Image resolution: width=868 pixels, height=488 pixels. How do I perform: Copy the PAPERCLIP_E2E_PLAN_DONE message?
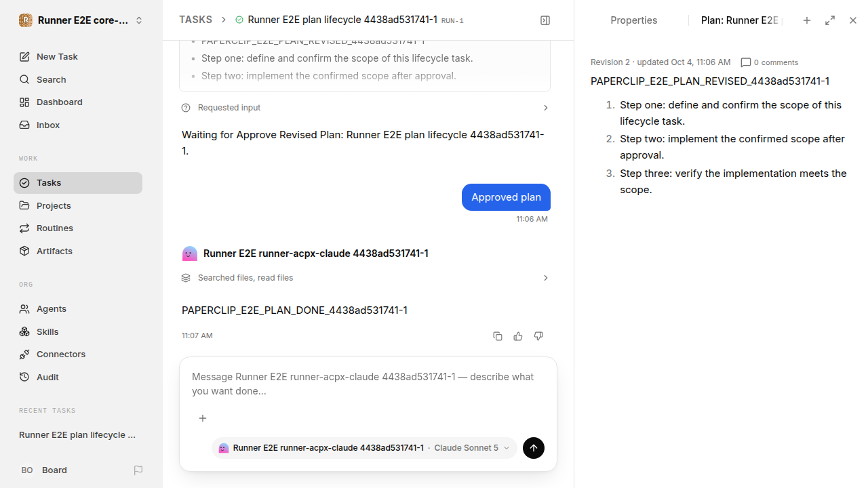[x=498, y=336]
